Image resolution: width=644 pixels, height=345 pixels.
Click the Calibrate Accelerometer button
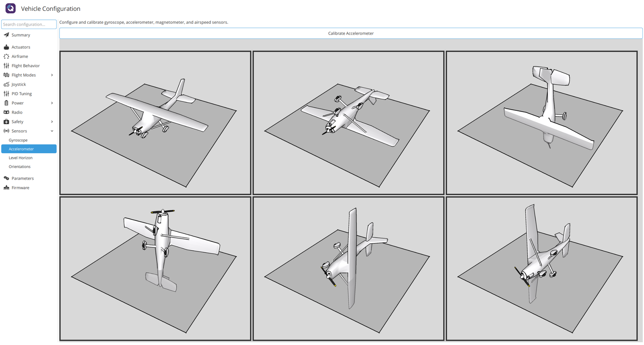click(x=351, y=33)
